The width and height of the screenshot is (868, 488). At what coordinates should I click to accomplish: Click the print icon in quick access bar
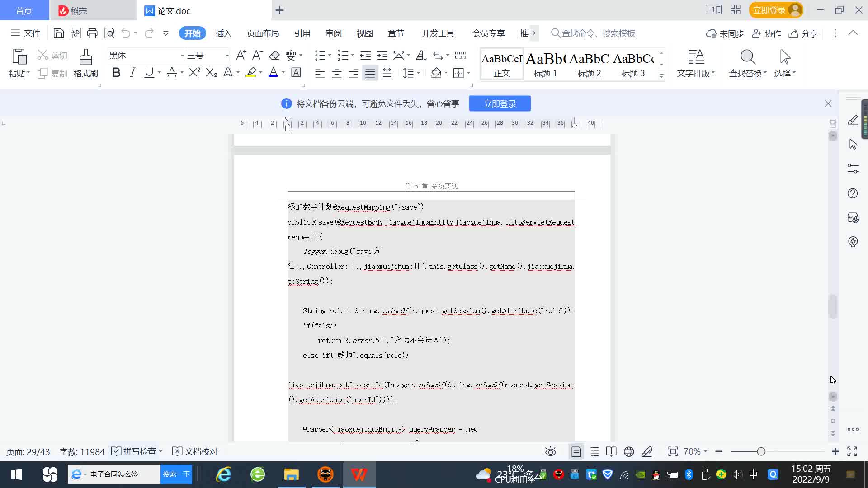pyautogui.click(x=92, y=33)
